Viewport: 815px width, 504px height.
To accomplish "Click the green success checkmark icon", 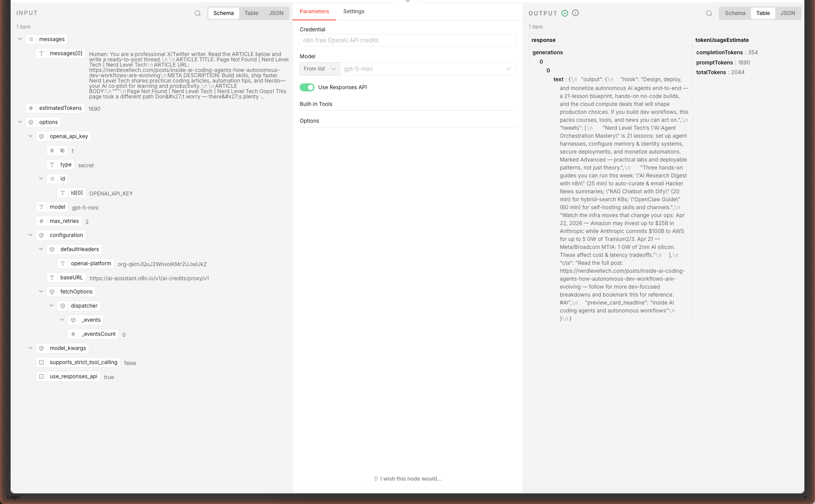I will coord(565,13).
